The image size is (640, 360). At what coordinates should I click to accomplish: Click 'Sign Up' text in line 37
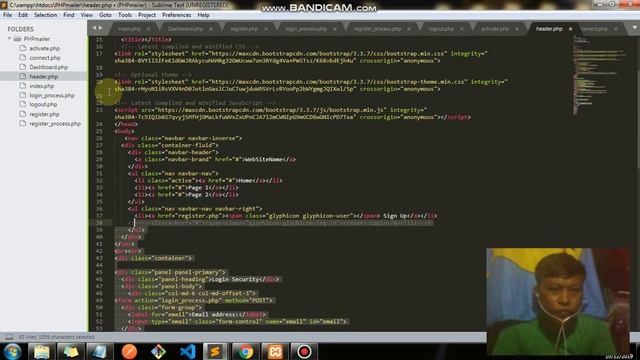395,216
